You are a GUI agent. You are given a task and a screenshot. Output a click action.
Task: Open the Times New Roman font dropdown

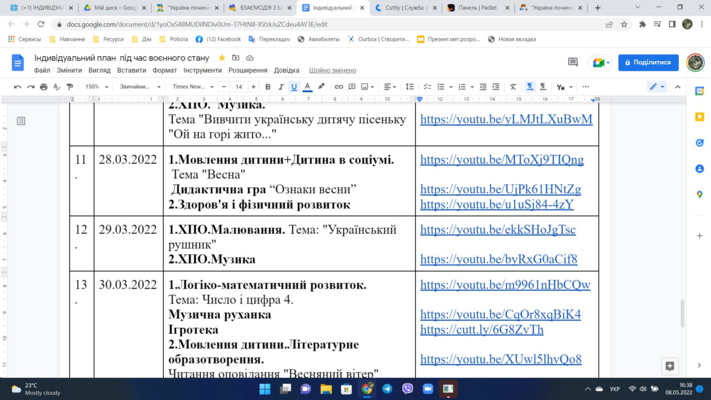[x=193, y=87]
